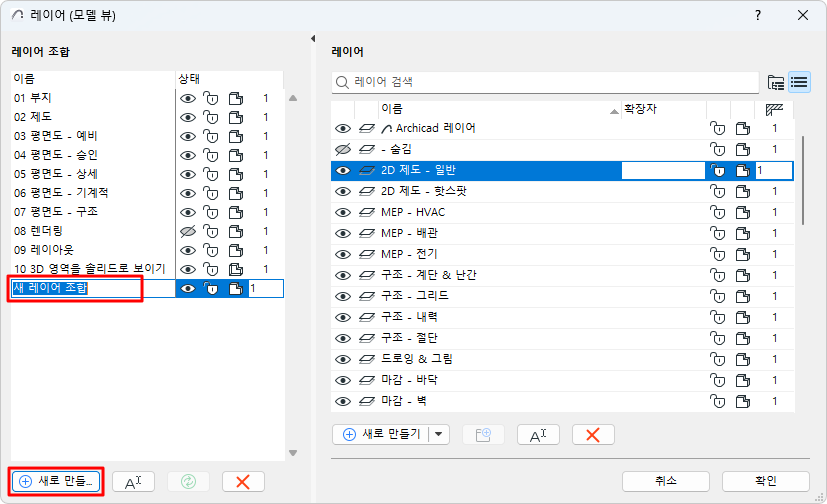Switch to layer list view icon
The image size is (827, 504).
799,82
